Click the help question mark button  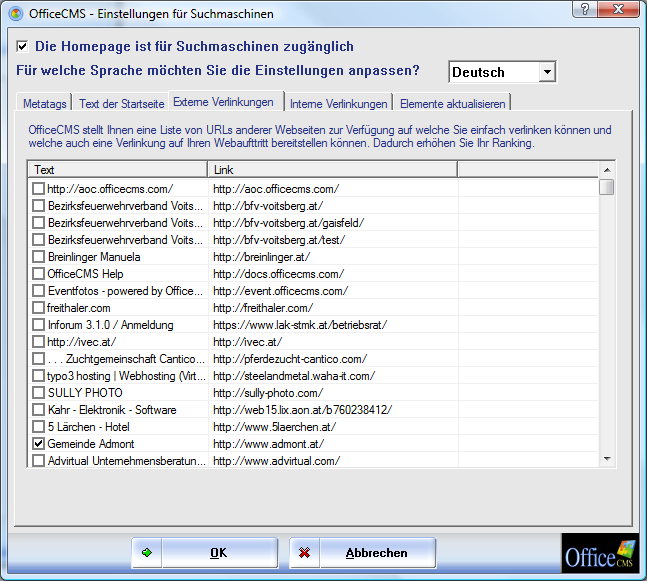pyautogui.click(x=585, y=9)
